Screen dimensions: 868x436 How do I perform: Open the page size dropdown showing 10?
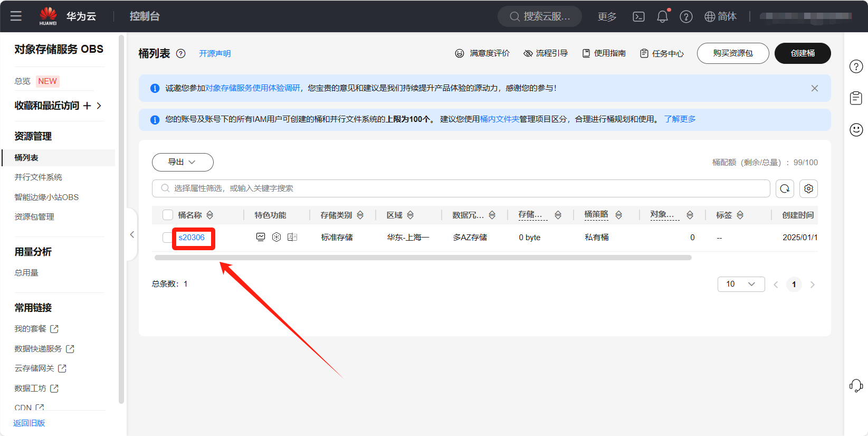click(x=741, y=284)
